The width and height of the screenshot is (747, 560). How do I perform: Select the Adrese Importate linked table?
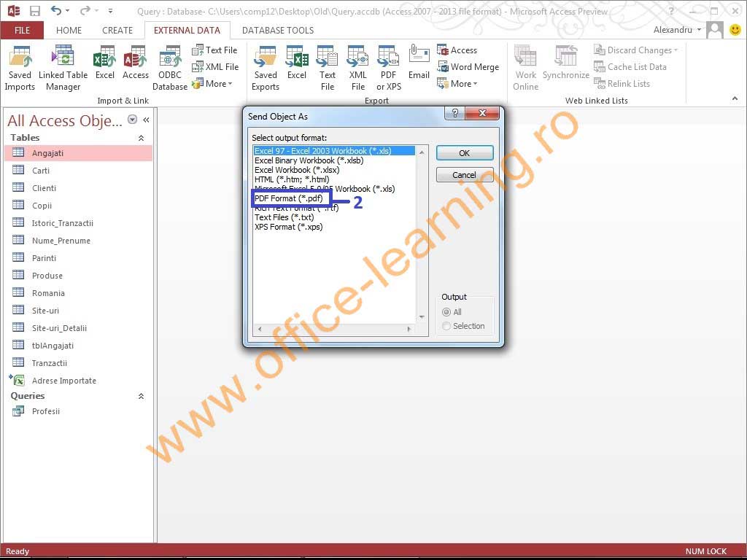(79, 381)
